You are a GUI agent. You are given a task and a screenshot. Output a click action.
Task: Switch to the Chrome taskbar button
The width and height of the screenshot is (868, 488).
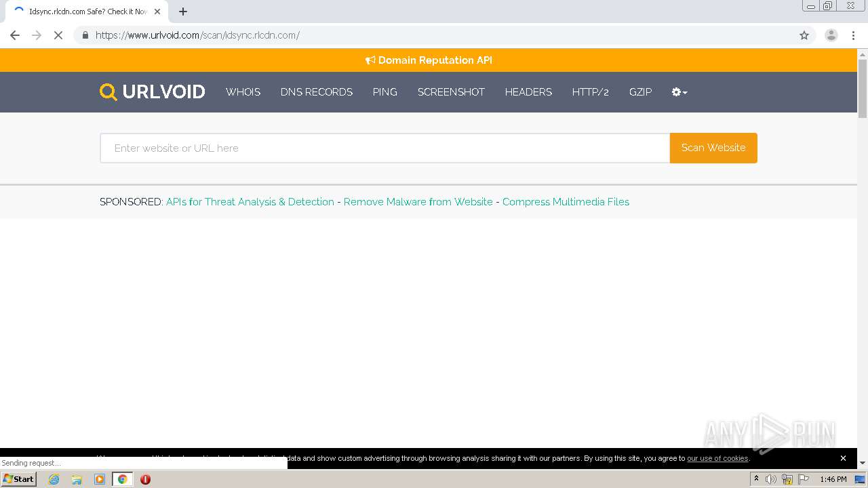[x=122, y=479]
